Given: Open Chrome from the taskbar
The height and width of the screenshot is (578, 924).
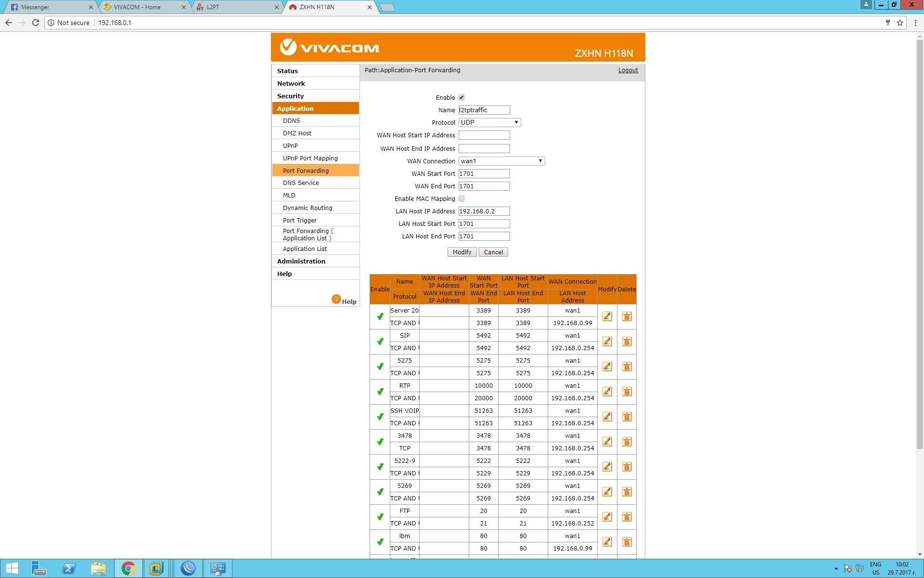Looking at the screenshot, I should (x=128, y=568).
